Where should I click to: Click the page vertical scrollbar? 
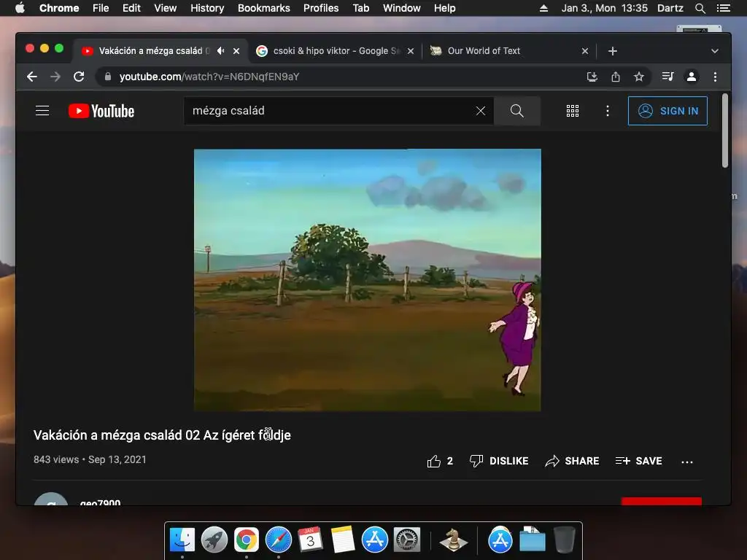point(725,131)
